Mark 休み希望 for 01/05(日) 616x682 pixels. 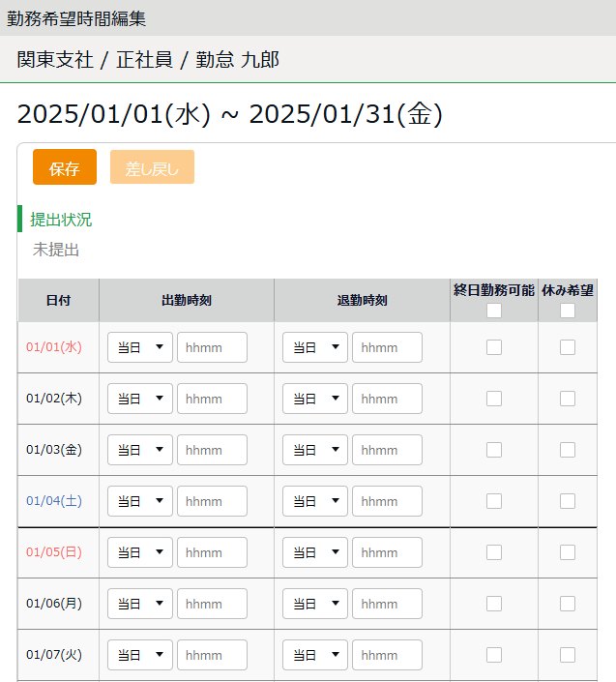pyautogui.click(x=568, y=552)
